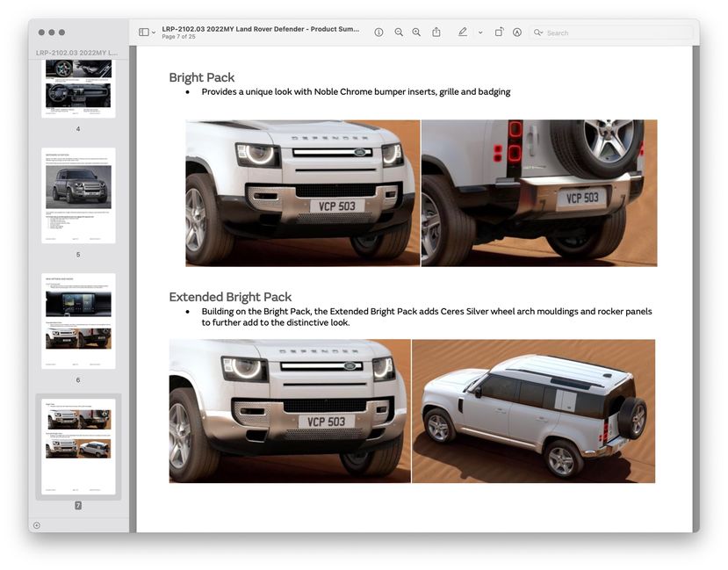The width and height of the screenshot is (728, 570).
Task: Select page 4 thumbnail in sidebar
Action: pyautogui.click(x=78, y=88)
